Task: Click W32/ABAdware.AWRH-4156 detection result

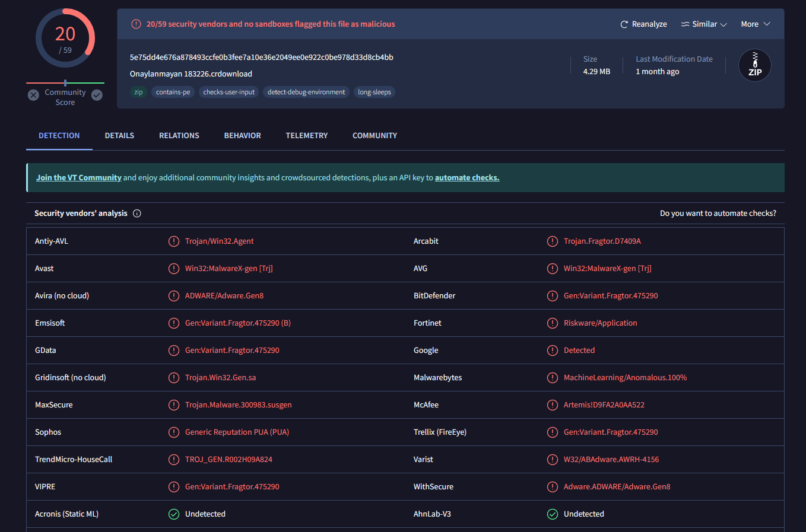Action: point(611,460)
